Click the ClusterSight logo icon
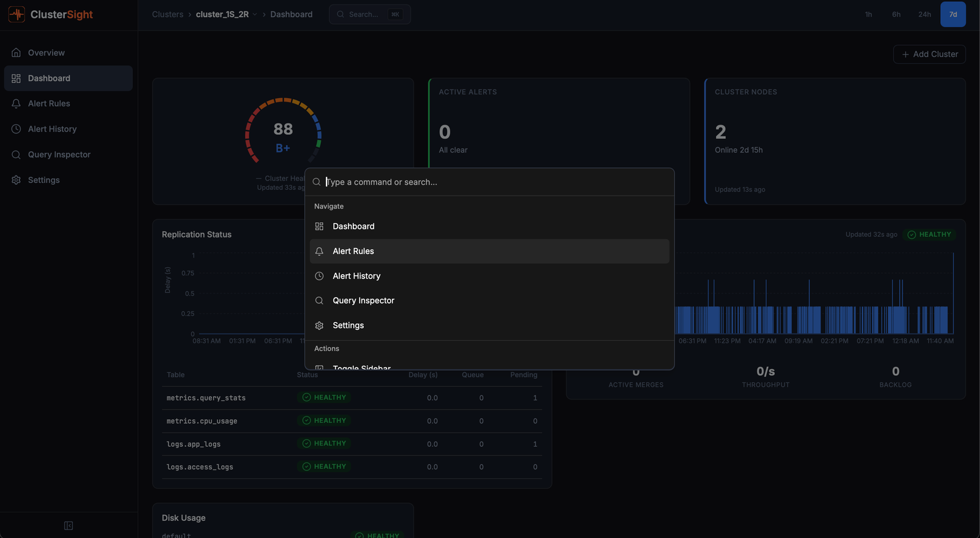This screenshot has height=538, width=980. 17,14
